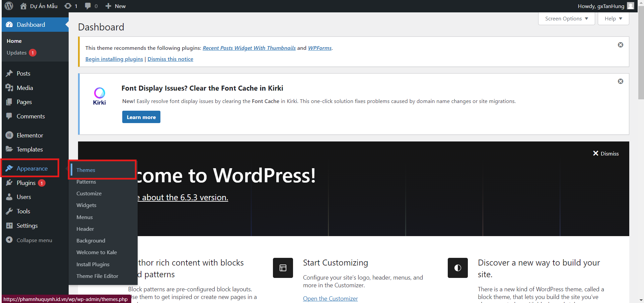Go to Home in Dashboard submenu
The width and height of the screenshot is (644, 303).
pos(14,41)
